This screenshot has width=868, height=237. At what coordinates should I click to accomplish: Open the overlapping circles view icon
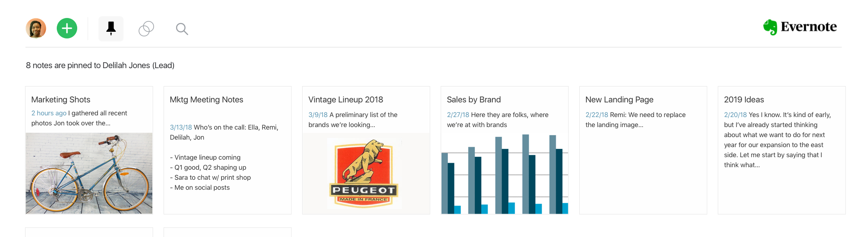click(146, 28)
